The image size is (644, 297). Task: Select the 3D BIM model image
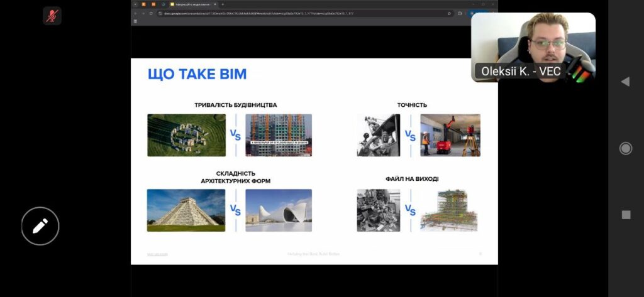pyautogui.click(x=449, y=210)
